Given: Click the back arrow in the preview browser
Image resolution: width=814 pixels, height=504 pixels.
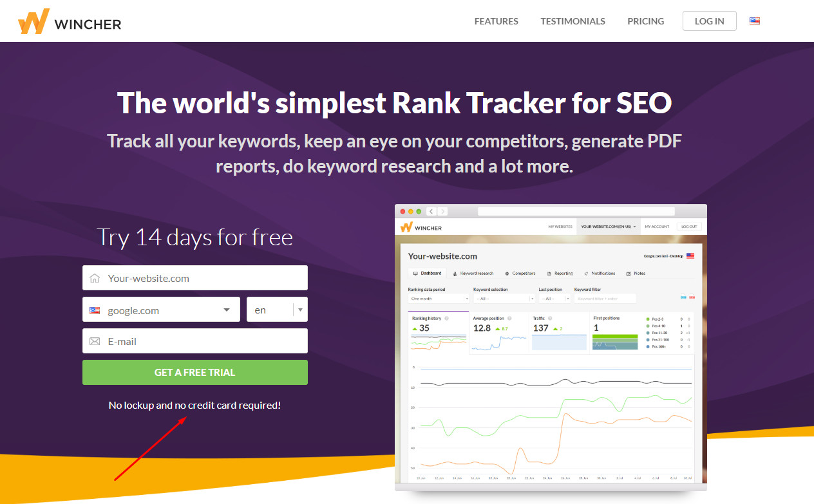Looking at the screenshot, I should pos(431,211).
